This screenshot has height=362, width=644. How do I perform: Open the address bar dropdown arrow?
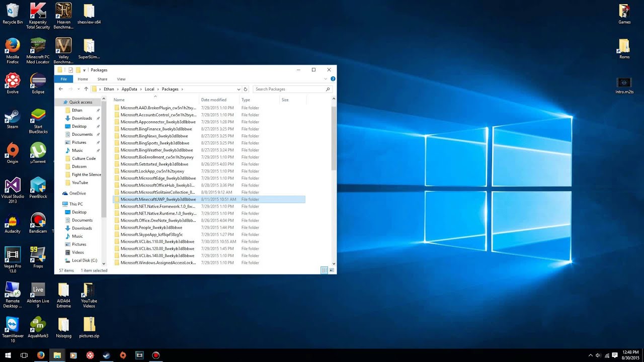238,89
